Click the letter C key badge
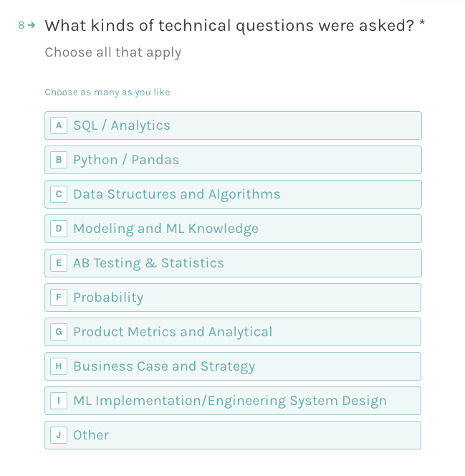This screenshot has height=476, width=465. (x=59, y=194)
